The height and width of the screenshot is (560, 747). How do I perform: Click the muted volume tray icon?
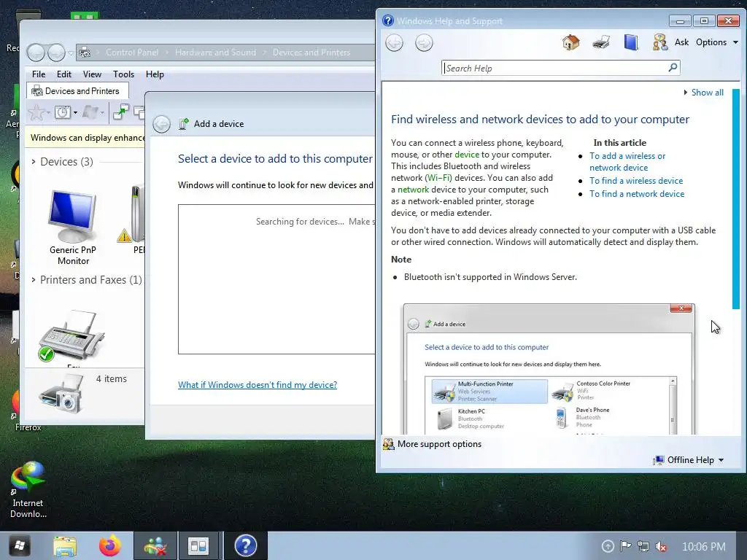coord(661,546)
